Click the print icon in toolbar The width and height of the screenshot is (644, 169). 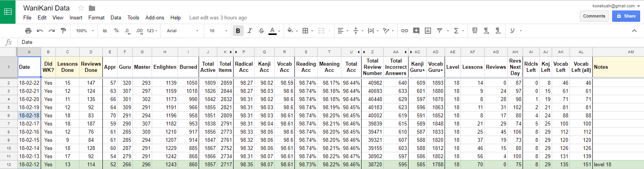pos(28,31)
